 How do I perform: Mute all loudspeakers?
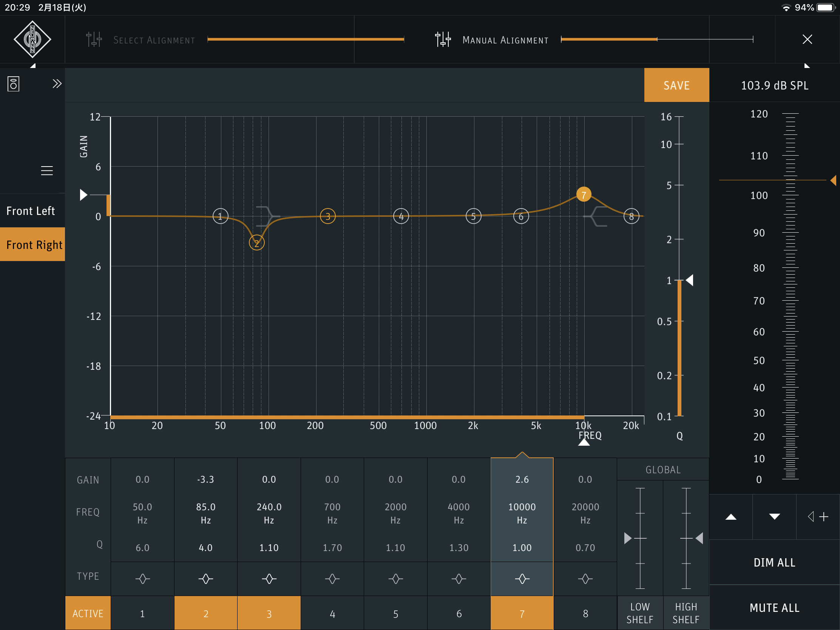click(x=774, y=608)
